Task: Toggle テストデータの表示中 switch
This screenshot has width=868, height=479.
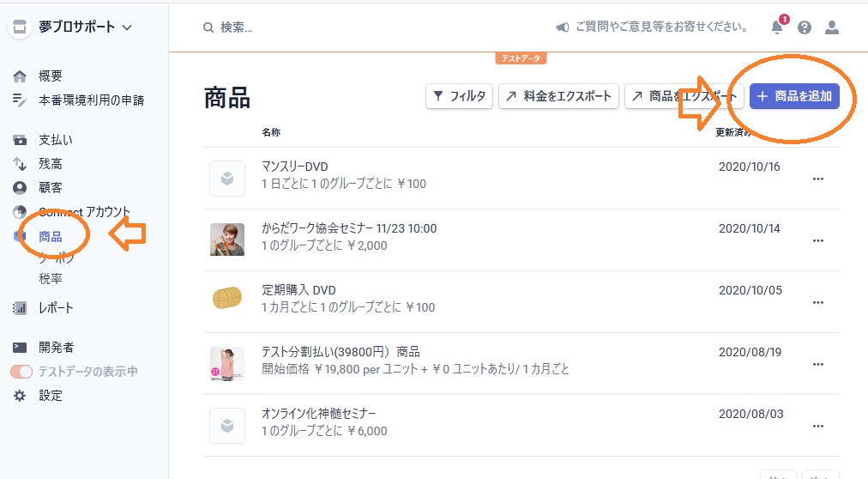Action: tap(21, 372)
